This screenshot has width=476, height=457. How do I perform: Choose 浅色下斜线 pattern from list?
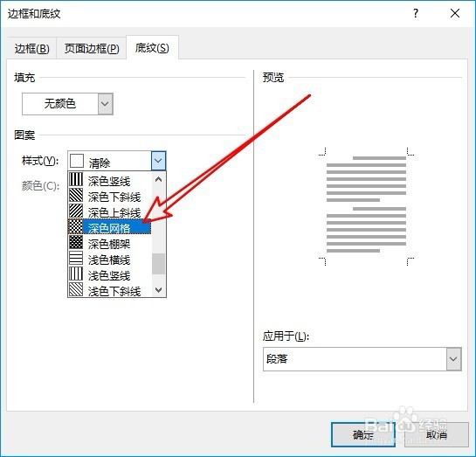click(109, 290)
